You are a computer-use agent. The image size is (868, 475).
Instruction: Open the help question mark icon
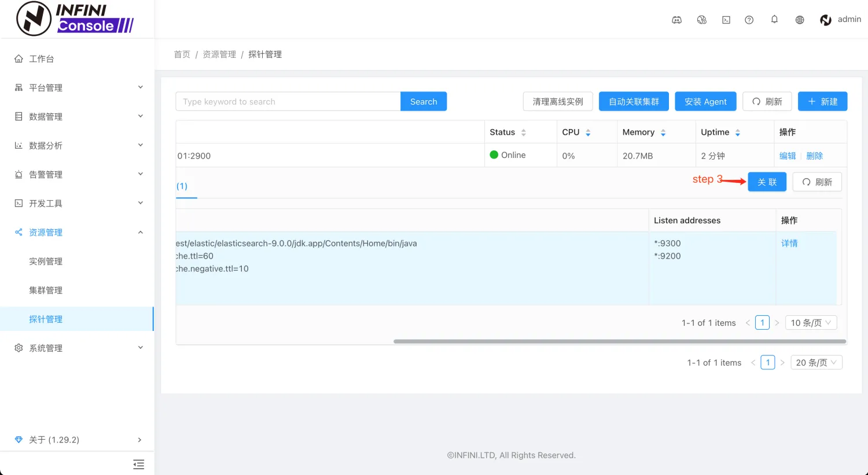pyautogui.click(x=749, y=20)
